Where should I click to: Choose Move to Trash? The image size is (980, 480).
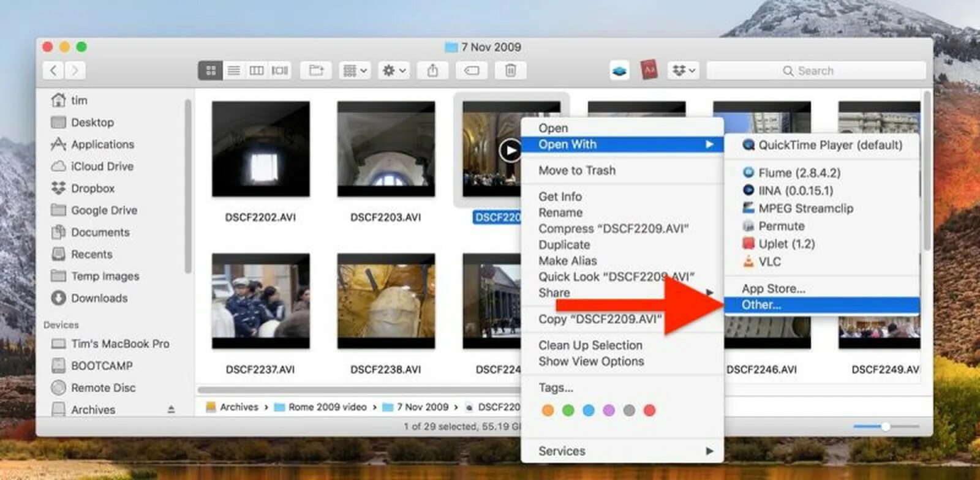[x=577, y=170]
